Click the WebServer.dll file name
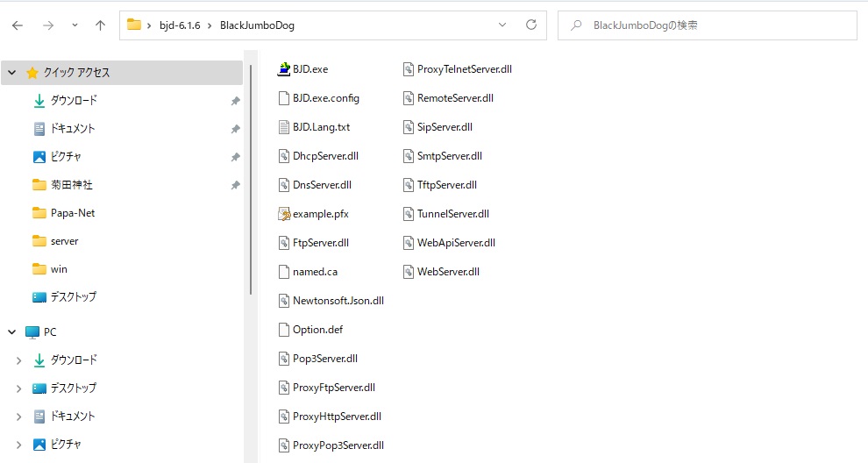Screen dimensions: 868x463 (x=448, y=271)
